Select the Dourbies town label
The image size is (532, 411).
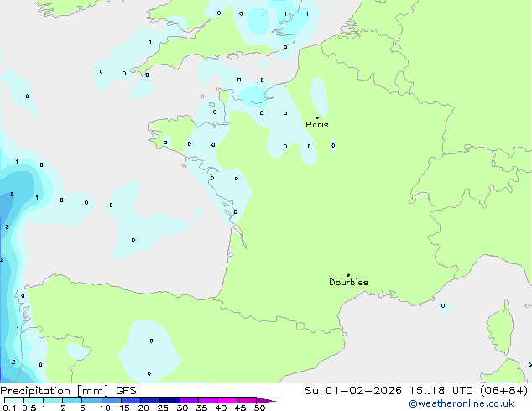(x=348, y=283)
